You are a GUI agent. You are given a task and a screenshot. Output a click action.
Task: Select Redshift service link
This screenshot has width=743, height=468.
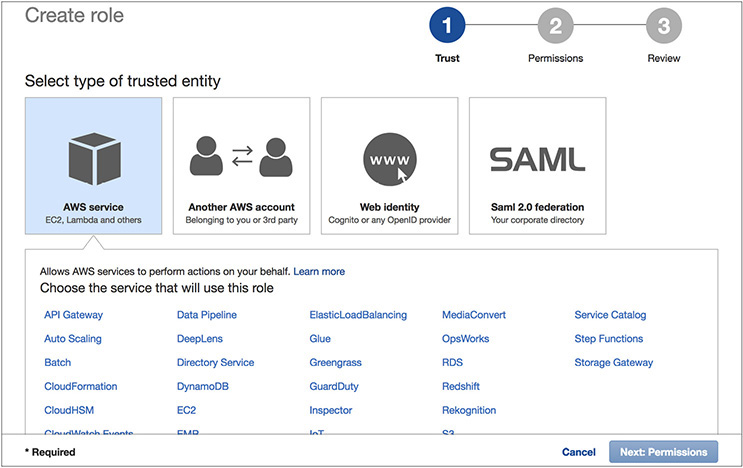463,386
